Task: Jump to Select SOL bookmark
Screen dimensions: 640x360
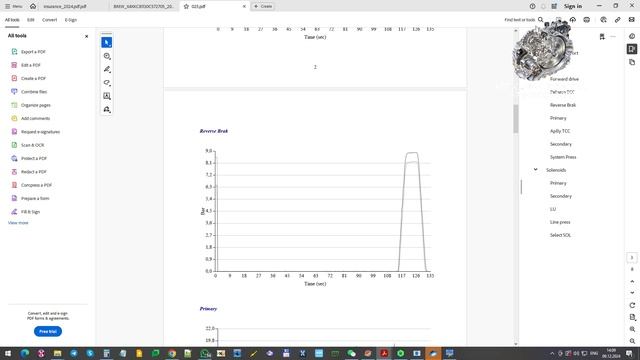Action: click(x=560, y=235)
